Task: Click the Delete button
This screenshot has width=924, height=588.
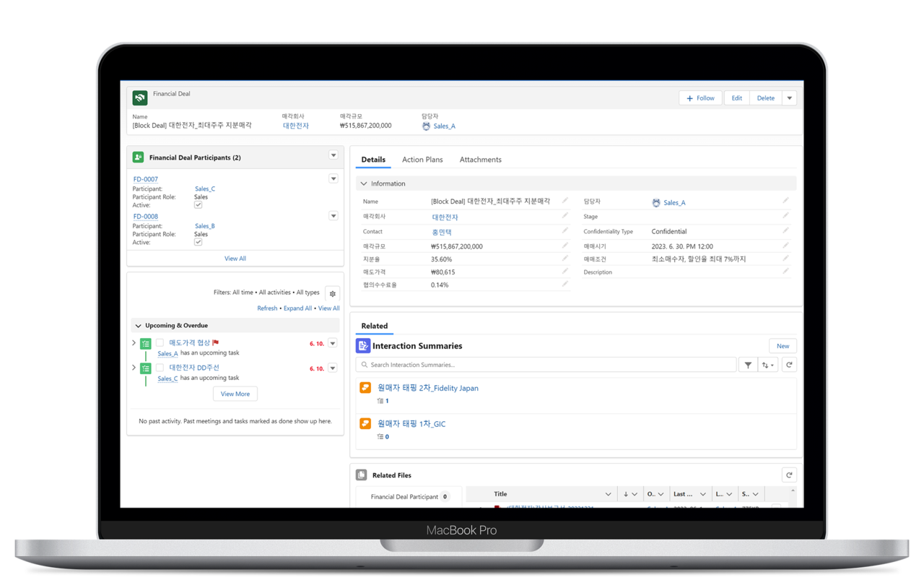Action: click(x=766, y=98)
